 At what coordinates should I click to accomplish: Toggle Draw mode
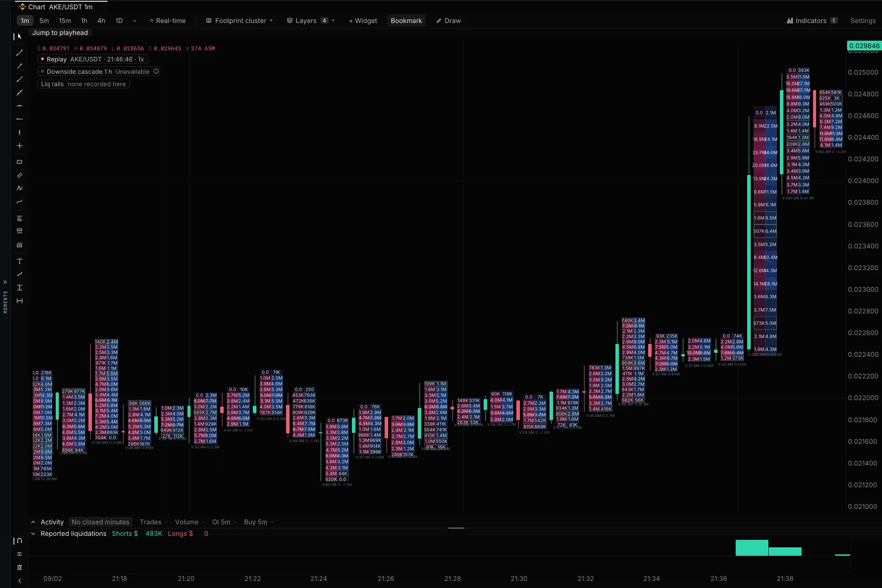(x=448, y=21)
